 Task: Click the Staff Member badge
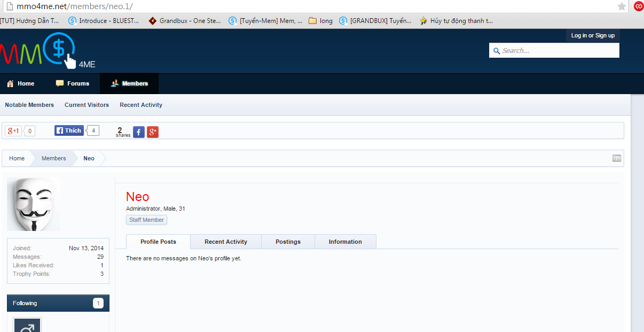point(147,220)
